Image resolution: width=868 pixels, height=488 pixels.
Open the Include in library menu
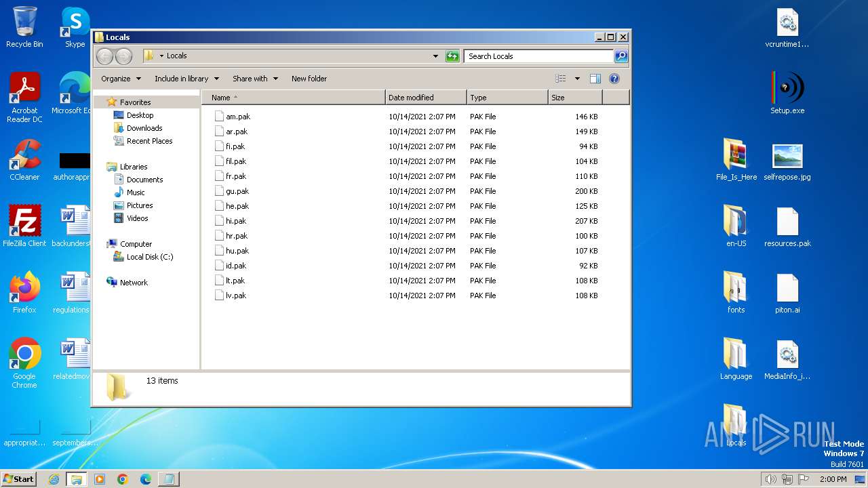point(186,79)
